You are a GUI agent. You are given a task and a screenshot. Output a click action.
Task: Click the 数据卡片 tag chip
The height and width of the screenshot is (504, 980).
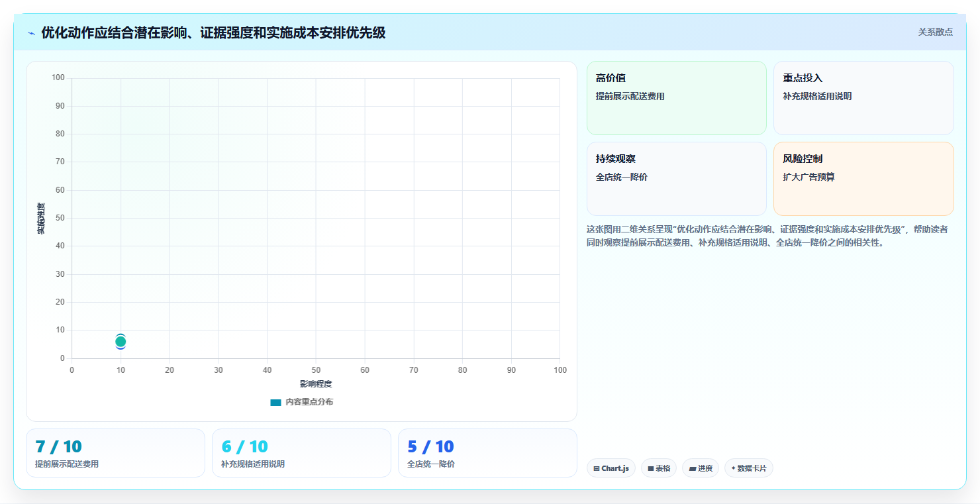click(748, 468)
